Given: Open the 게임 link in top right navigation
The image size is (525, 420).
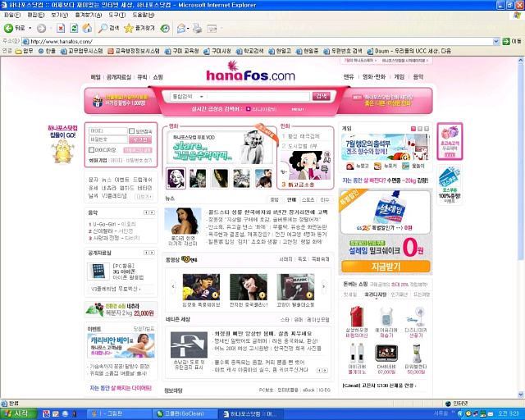Looking at the screenshot, I should (x=399, y=76).
